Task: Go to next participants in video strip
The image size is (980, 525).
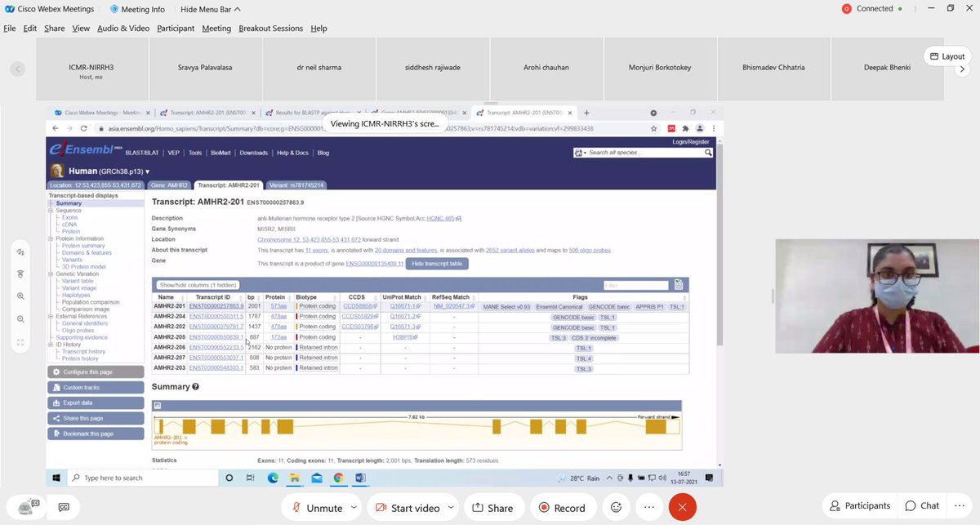Action: point(963,69)
